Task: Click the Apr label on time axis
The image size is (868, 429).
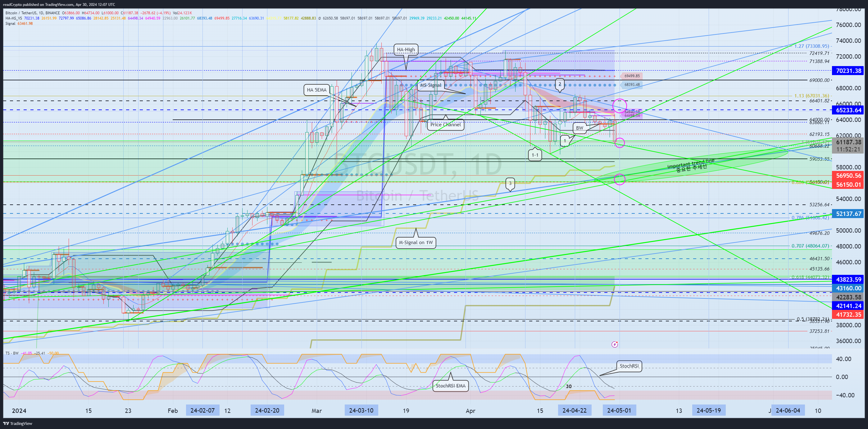Action: [470, 411]
